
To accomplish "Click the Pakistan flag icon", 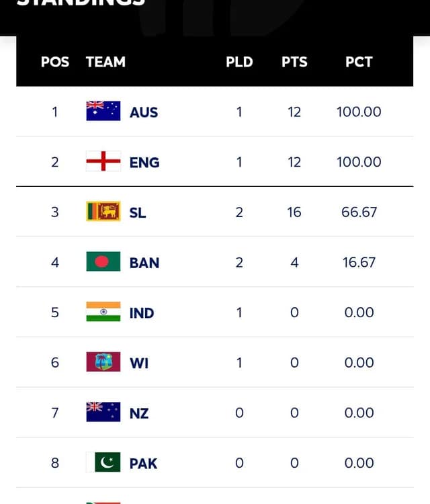I will pos(103,462).
